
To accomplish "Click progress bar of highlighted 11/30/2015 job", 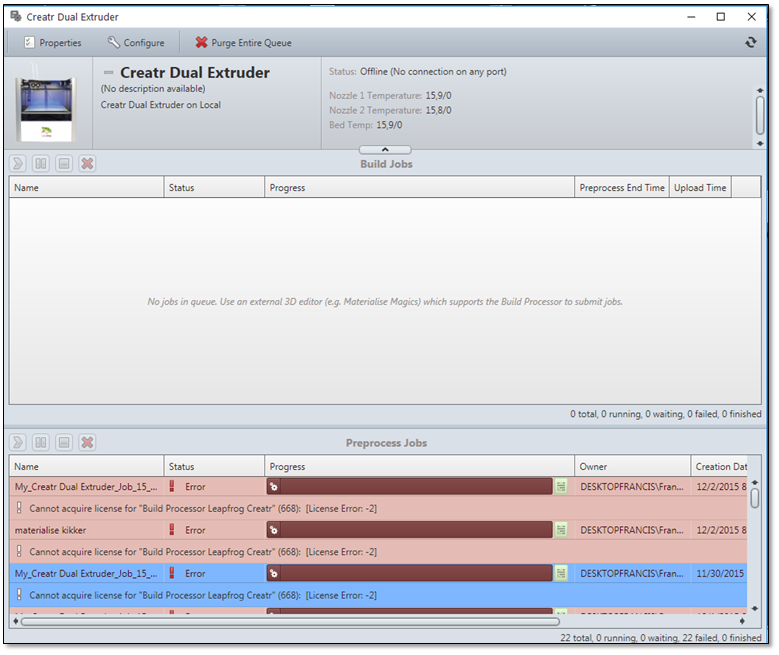I will coord(409,573).
